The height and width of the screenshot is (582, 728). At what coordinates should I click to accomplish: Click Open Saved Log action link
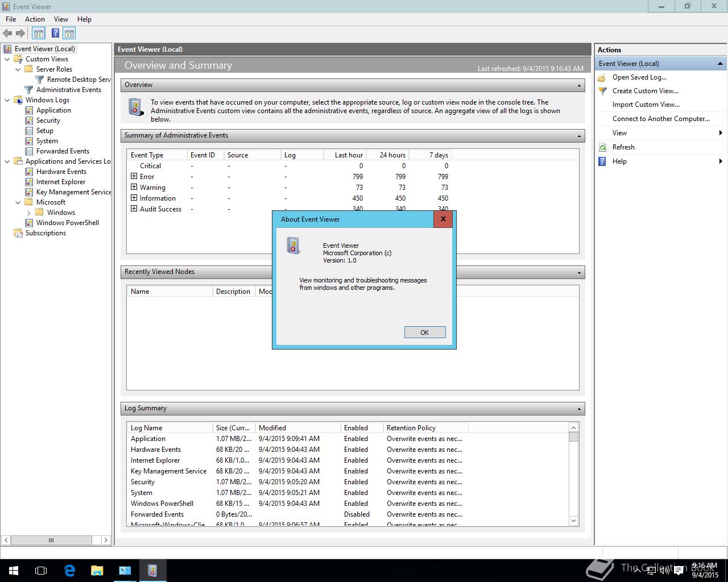point(639,77)
